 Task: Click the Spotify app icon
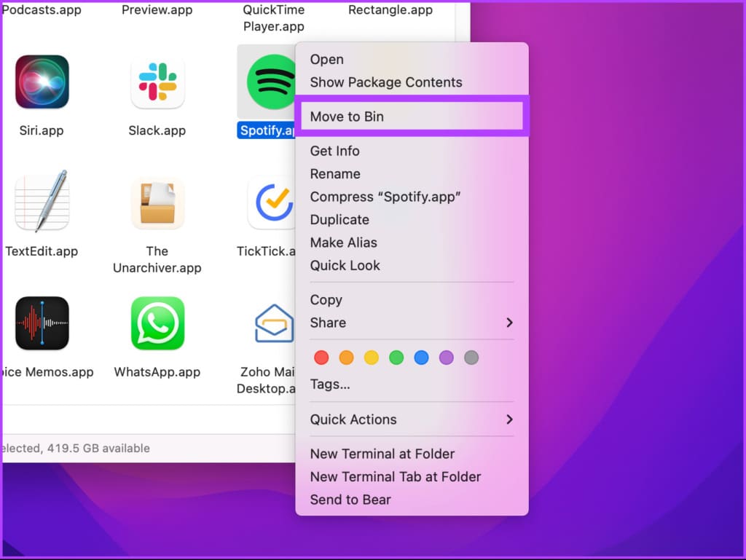(271, 82)
